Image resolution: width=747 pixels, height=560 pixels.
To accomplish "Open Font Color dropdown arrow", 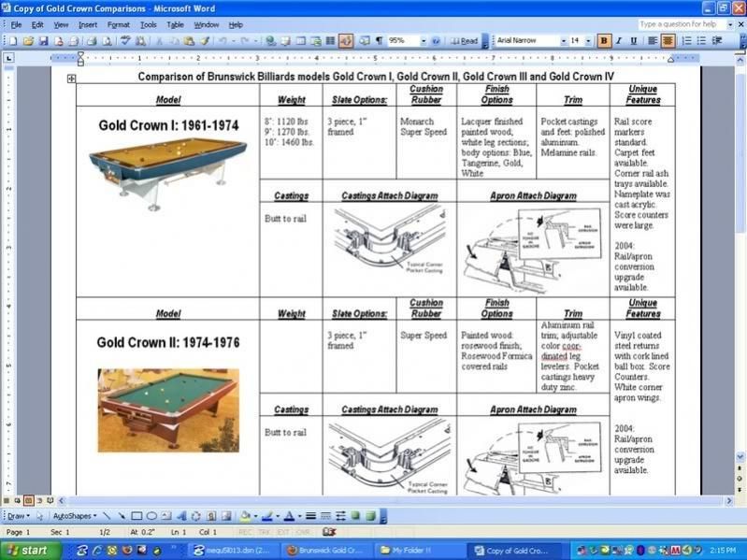I will point(300,516).
